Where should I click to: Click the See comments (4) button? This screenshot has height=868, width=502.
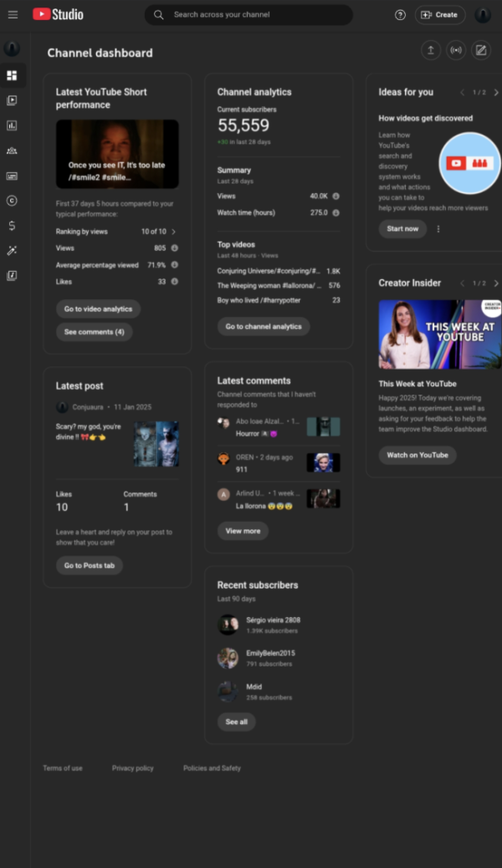click(94, 332)
